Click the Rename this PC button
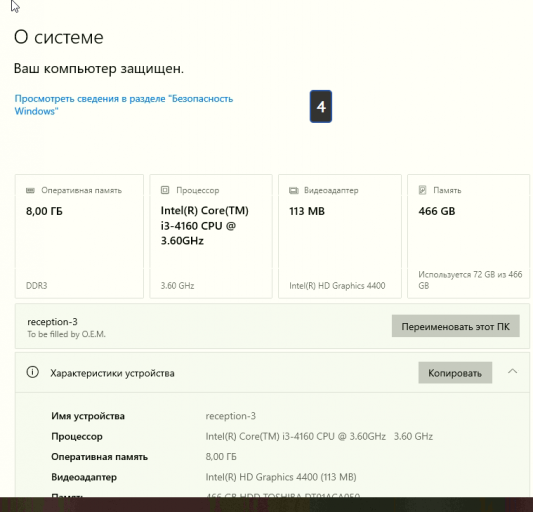The image size is (533, 512). (455, 326)
